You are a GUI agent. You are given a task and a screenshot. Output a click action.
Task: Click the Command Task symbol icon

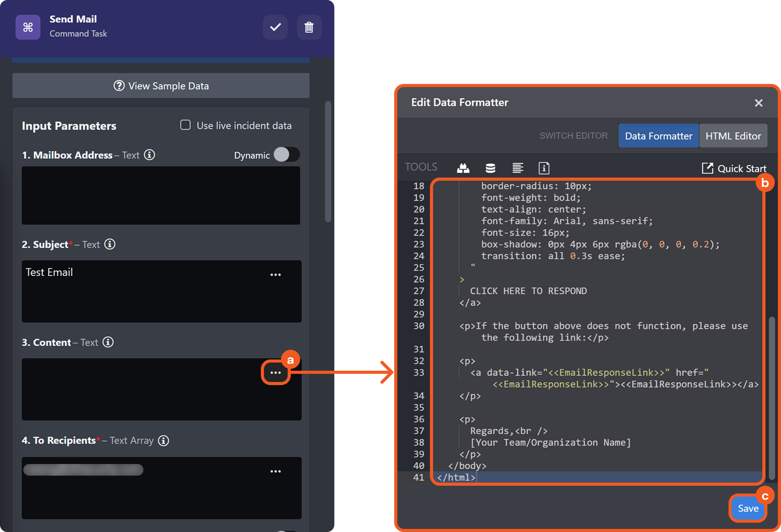[x=28, y=27]
